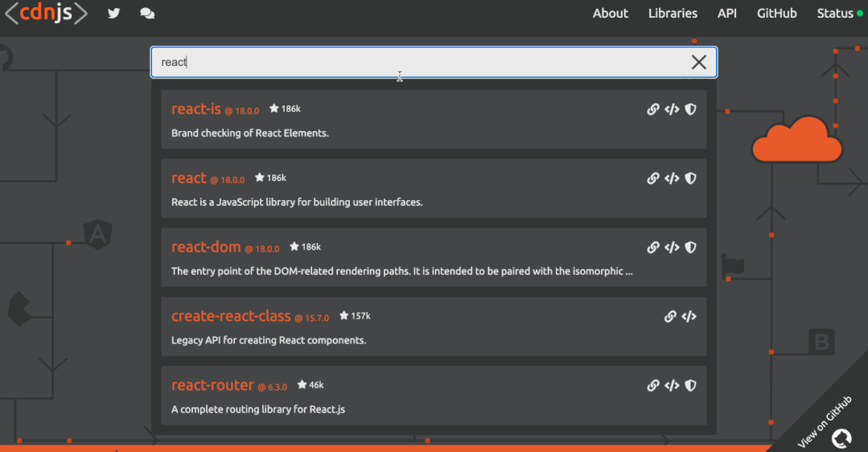Copy script tag icon for react-dom
Viewport: 868px width, 452px height.
coord(672,247)
